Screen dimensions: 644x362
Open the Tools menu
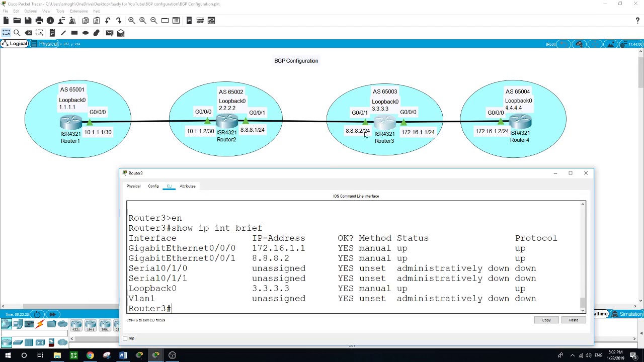(60, 11)
